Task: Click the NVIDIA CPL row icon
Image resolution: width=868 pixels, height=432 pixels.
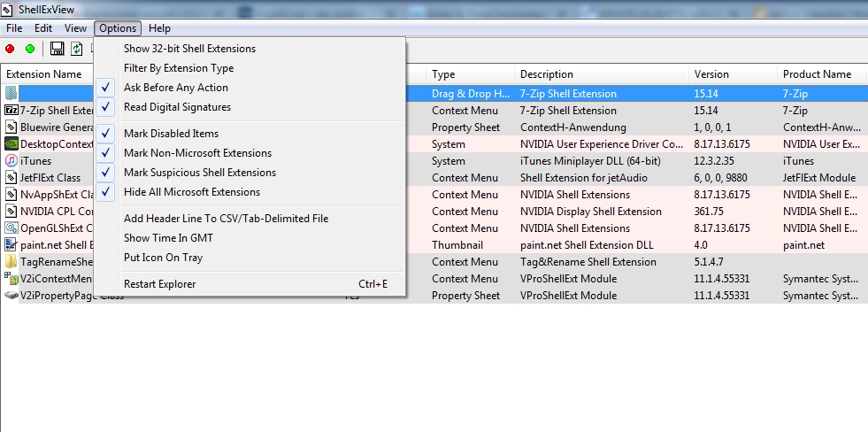Action: point(12,211)
